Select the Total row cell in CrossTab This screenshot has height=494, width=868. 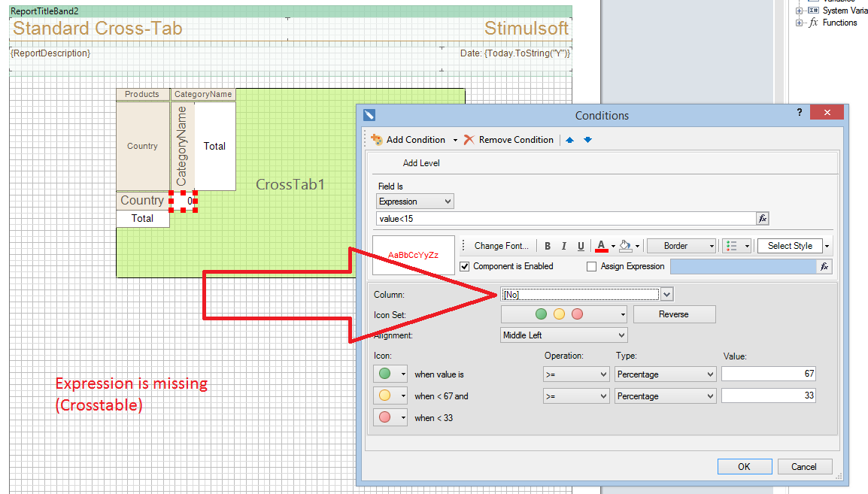(x=142, y=219)
